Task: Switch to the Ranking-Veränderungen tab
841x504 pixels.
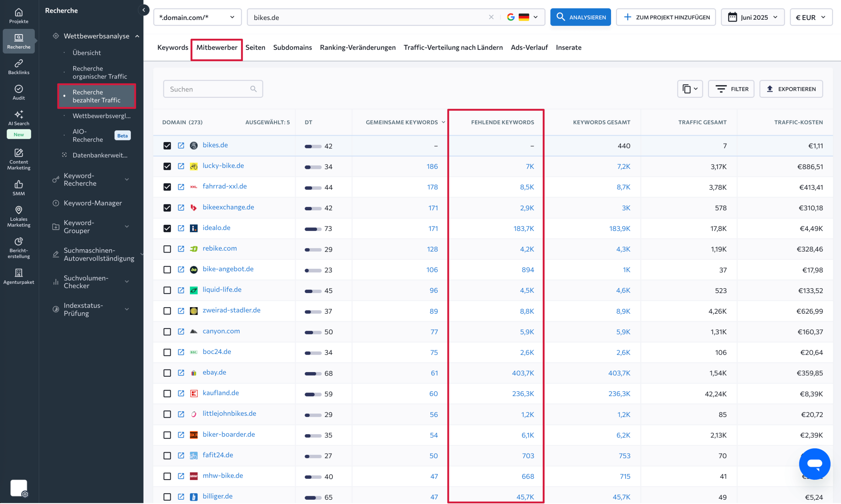Action: [x=358, y=48]
